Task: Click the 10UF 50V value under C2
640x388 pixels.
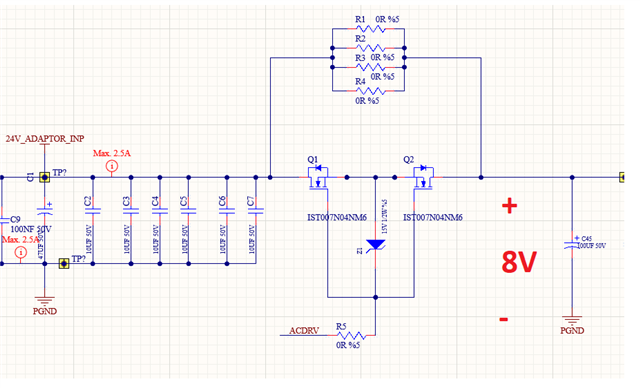Action: 89,239
